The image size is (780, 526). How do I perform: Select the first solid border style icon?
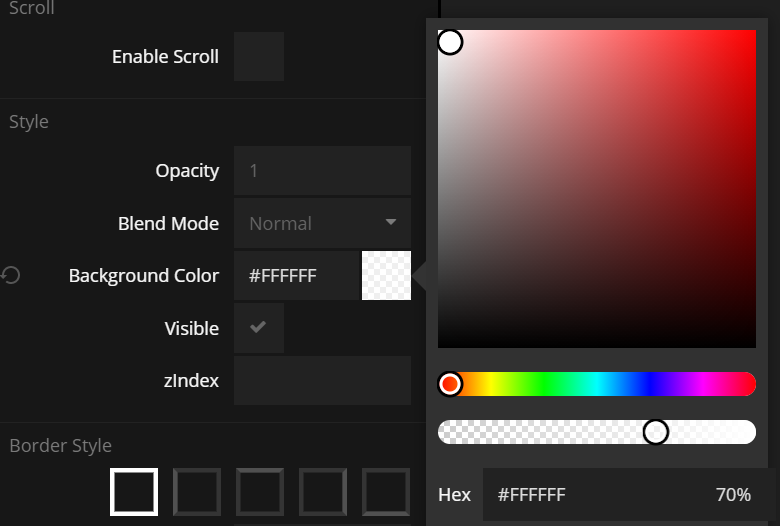(134, 492)
